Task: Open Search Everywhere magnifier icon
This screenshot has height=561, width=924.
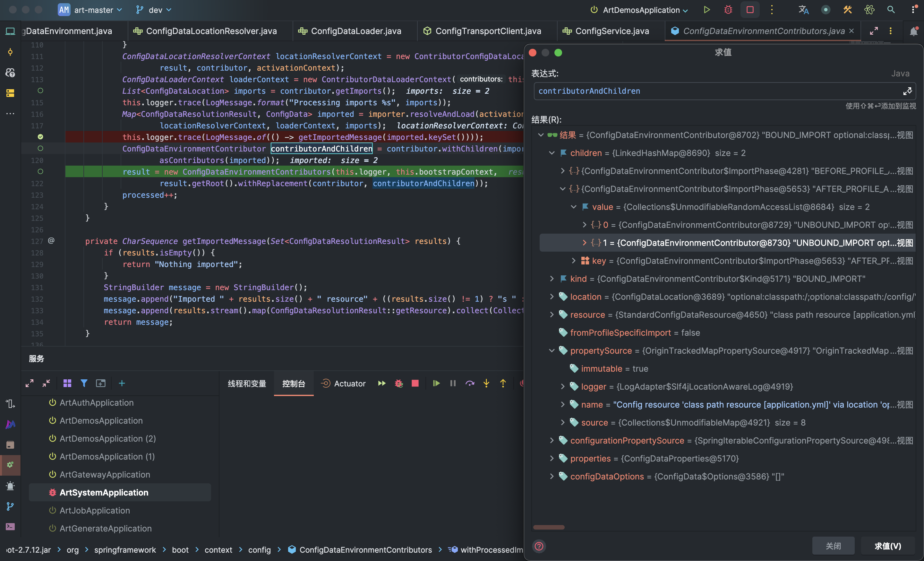Action: pyautogui.click(x=891, y=10)
